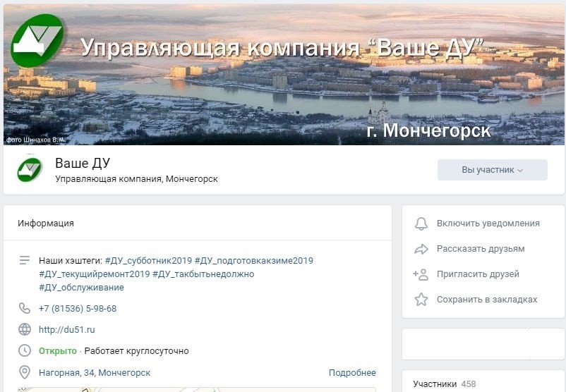Open the Нагорная, 34, Мончегорск address link
The width and height of the screenshot is (566, 392).
point(95,372)
